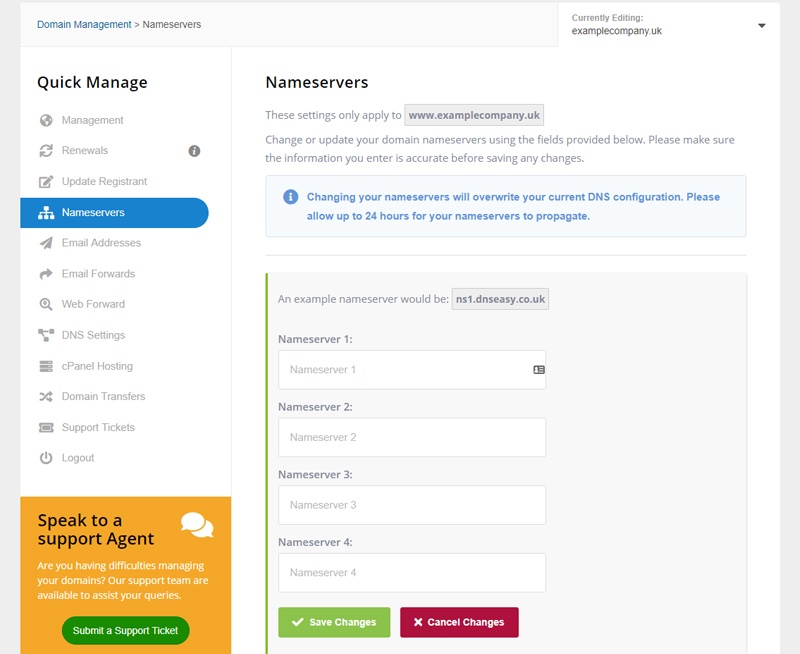Go to Web Forward settings
Screen dimensions: 800x654
[x=93, y=305]
